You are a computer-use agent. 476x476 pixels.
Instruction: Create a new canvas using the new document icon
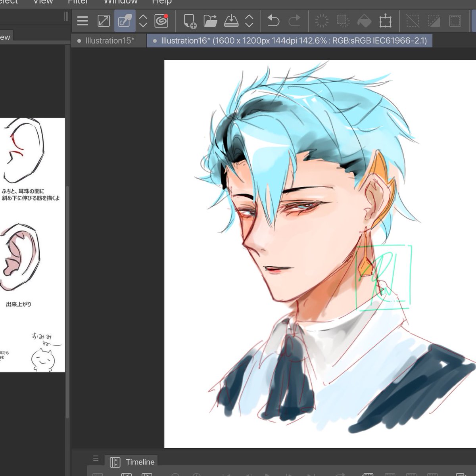point(190,21)
